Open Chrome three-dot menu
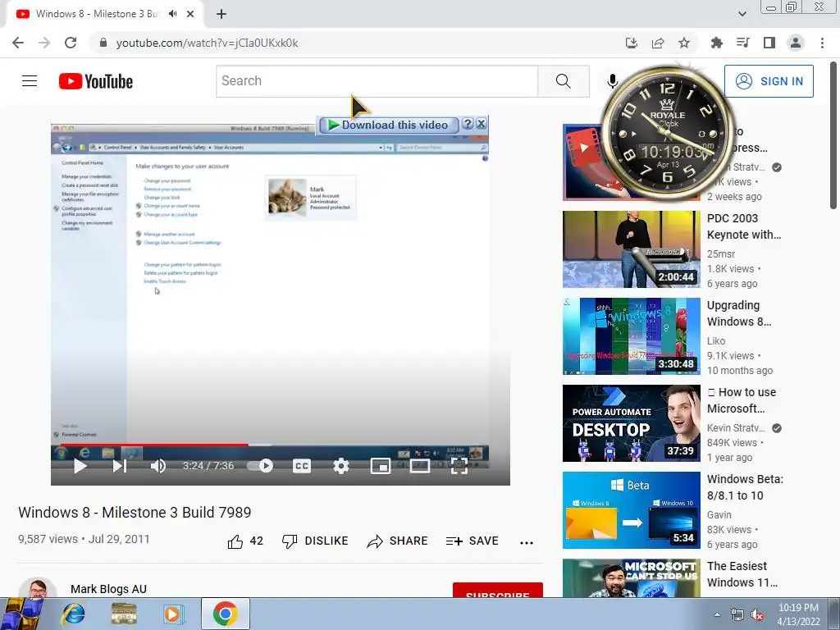This screenshot has width=840, height=630. 822,43
